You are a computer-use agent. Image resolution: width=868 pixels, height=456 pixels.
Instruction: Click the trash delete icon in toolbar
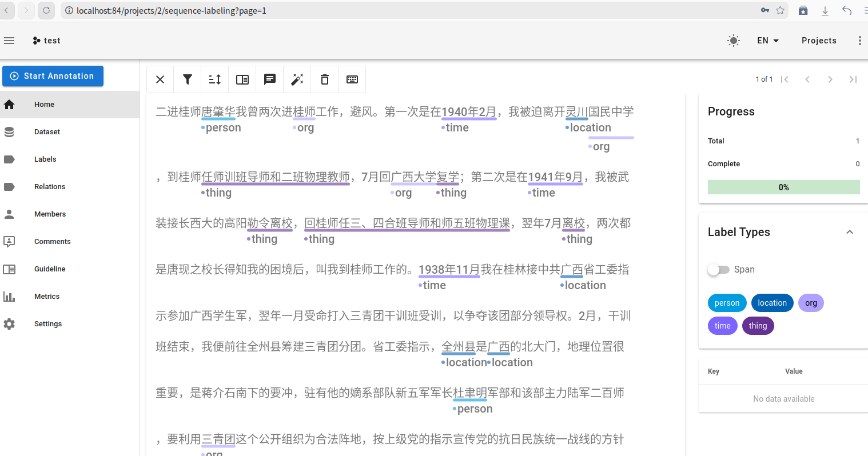coord(325,79)
